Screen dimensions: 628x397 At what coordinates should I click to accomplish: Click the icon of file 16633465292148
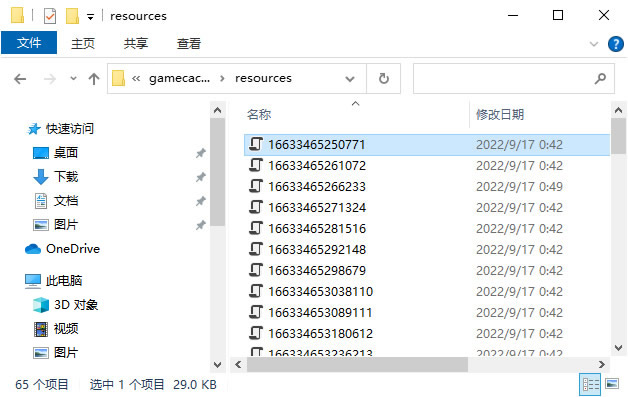pyautogui.click(x=256, y=249)
